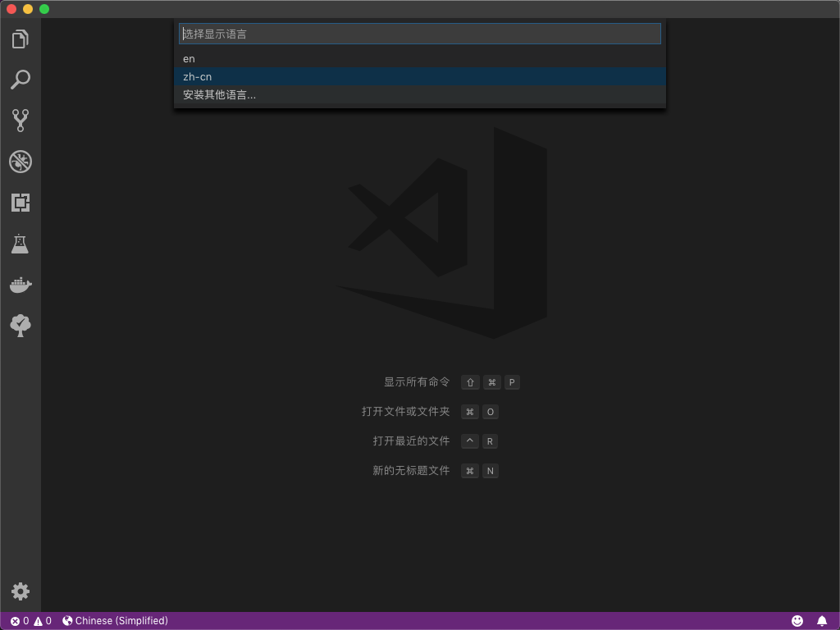
Task: Click the tree-shaped icon in activity bar
Action: (21, 326)
